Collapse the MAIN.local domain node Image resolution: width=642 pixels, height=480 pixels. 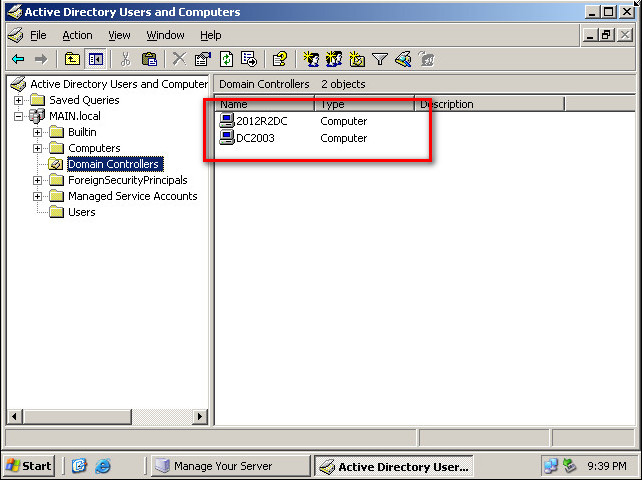(18, 116)
